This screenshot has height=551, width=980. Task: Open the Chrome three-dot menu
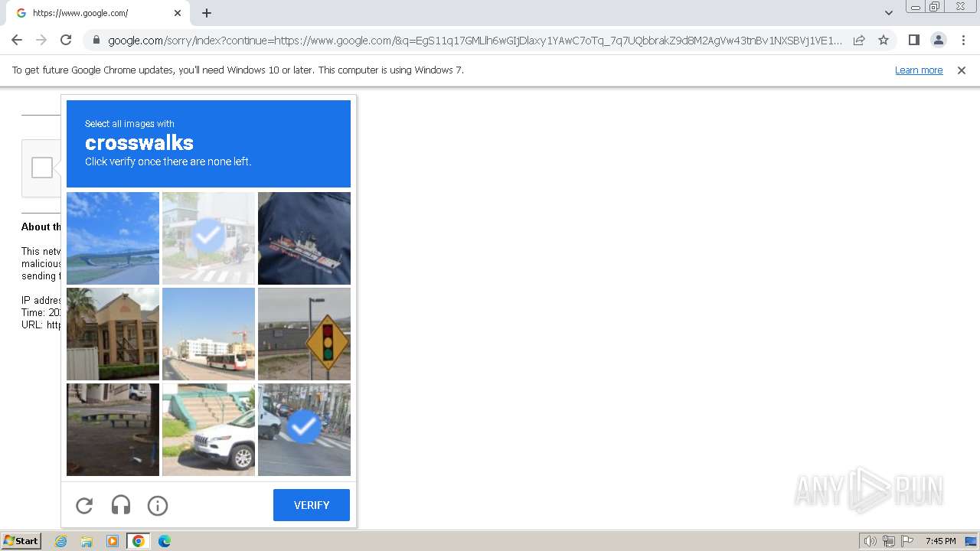point(964,40)
